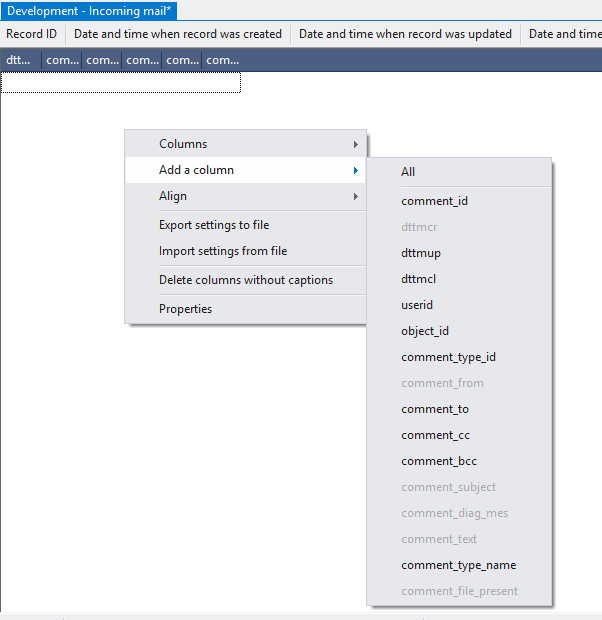Add the comment_bcc column
This screenshot has width=602, height=620.
pos(439,461)
